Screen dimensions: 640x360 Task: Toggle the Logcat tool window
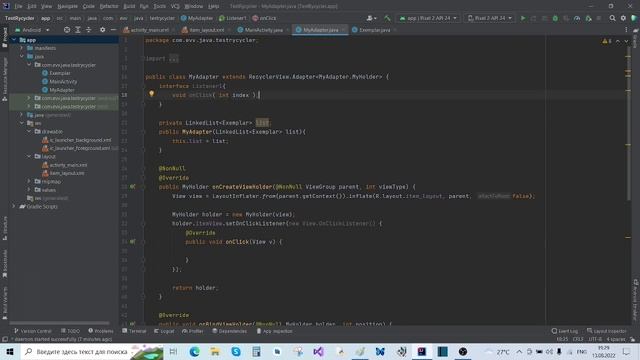coord(164,331)
